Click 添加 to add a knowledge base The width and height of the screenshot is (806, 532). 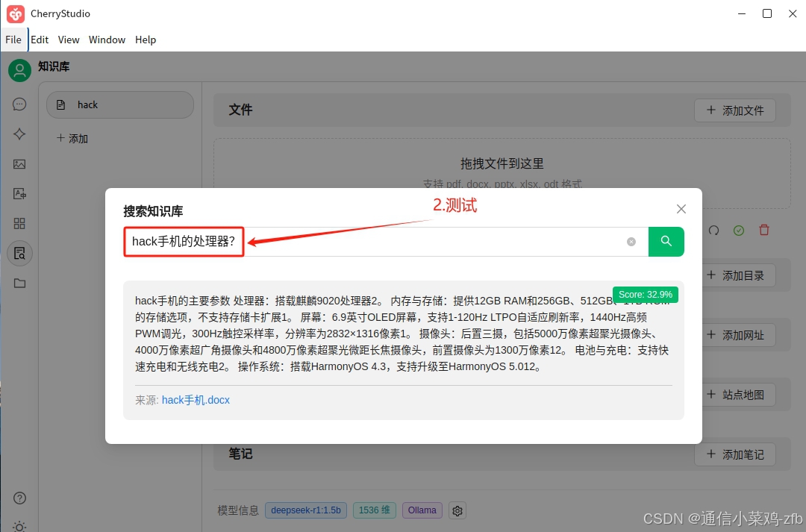pyautogui.click(x=72, y=138)
